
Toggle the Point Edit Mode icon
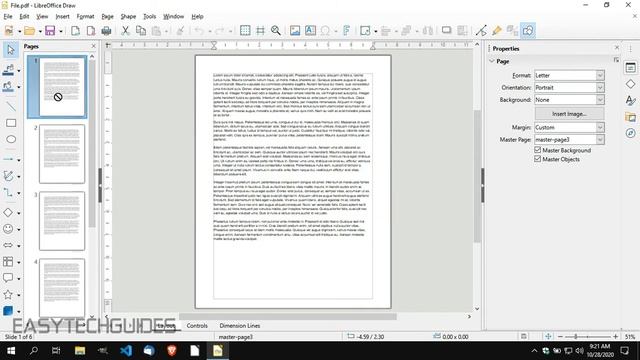tap(481, 31)
